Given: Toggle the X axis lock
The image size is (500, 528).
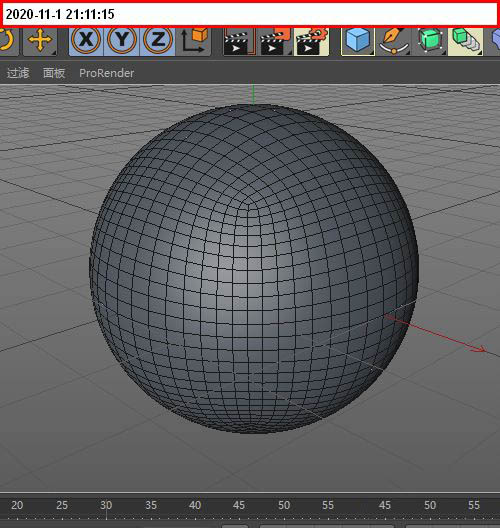Looking at the screenshot, I should tap(86, 40).
